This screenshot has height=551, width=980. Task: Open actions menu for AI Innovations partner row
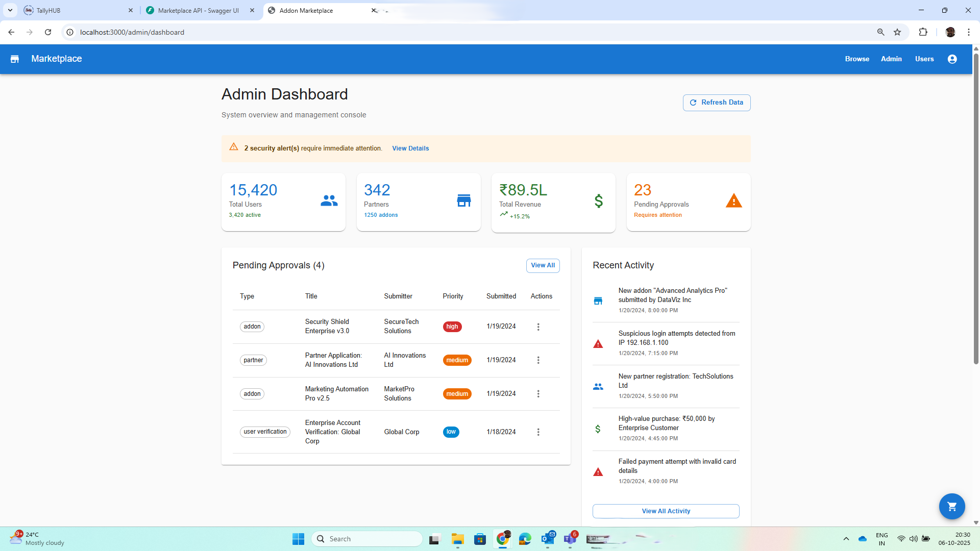[538, 360]
